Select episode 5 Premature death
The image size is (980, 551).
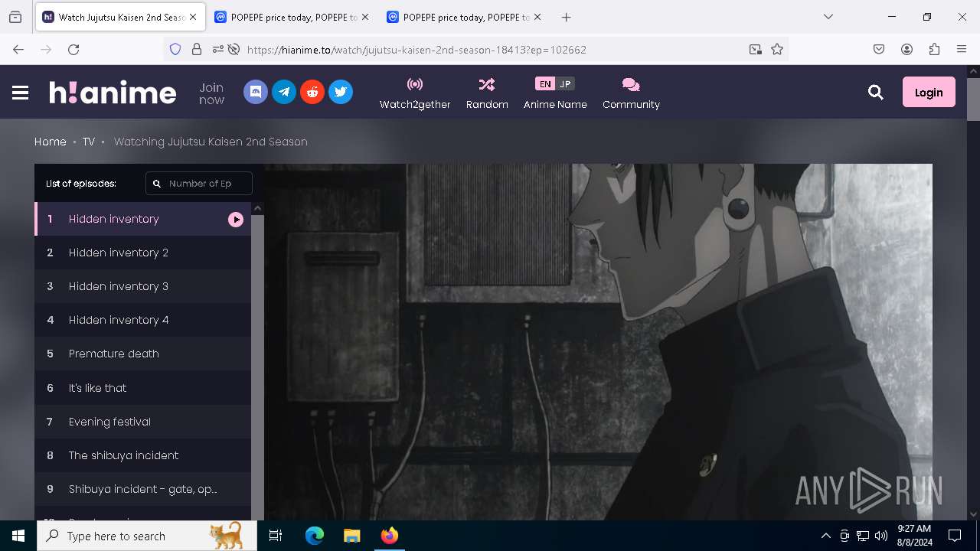142,354
